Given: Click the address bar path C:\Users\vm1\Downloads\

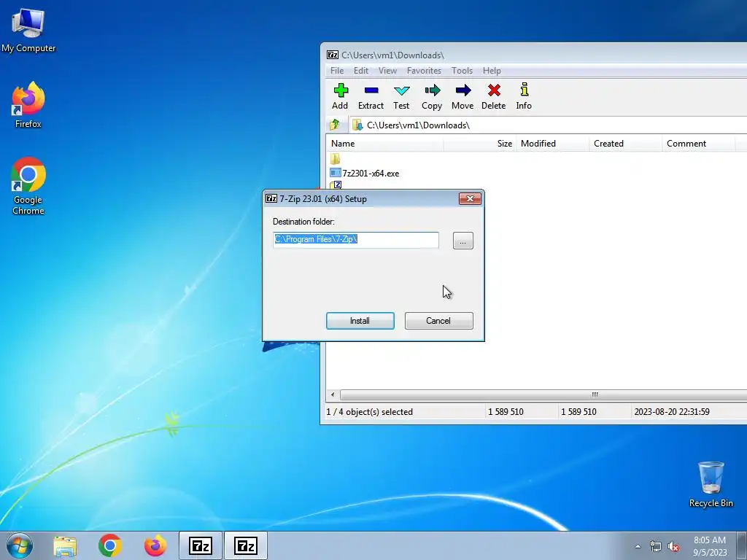Looking at the screenshot, I should (418, 125).
